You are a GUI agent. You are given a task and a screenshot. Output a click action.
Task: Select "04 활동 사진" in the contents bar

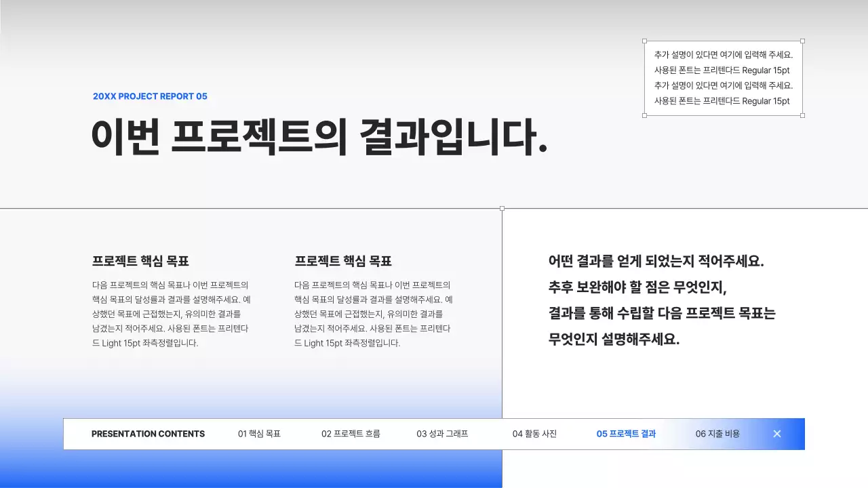tap(536, 434)
